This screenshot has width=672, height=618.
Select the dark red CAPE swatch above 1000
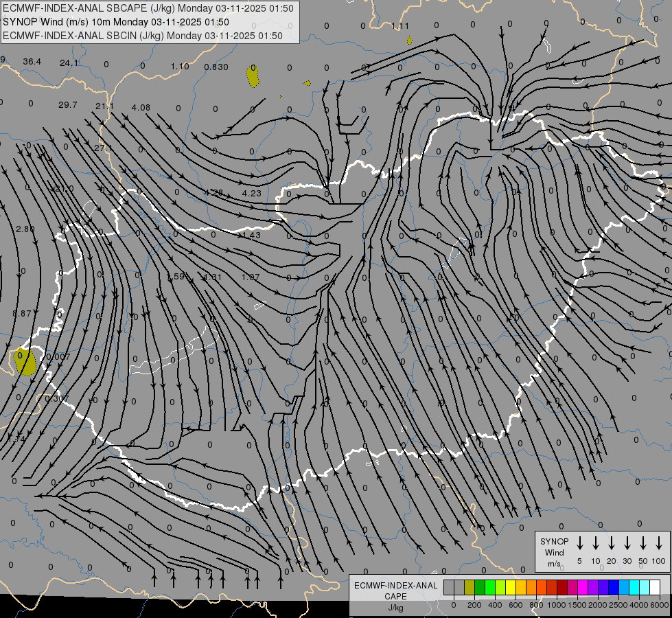click(562, 587)
